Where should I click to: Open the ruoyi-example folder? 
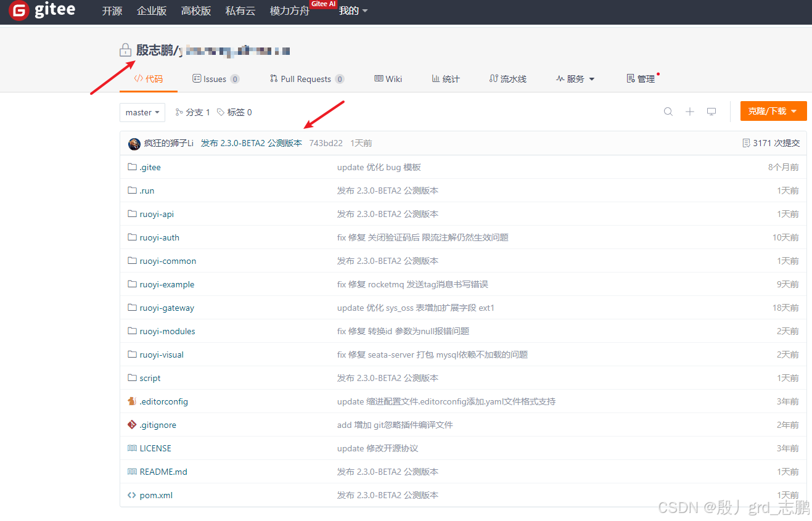[x=167, y=284]
